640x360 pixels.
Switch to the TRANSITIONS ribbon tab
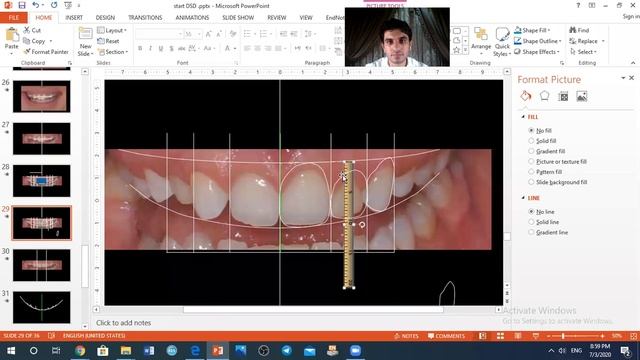click(145, 18)
